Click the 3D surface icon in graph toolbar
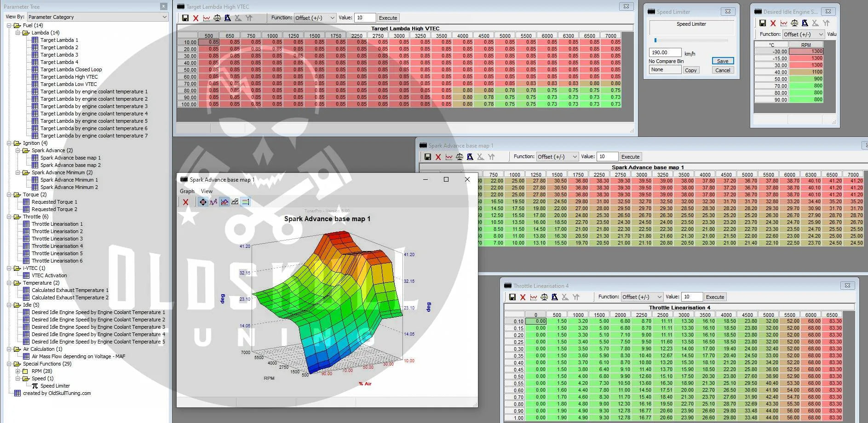This screenshot has height=423, width=868. 235,202
